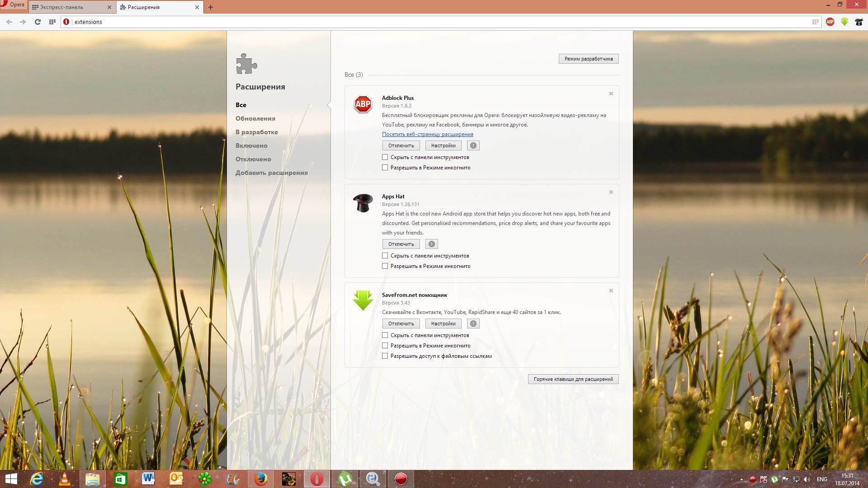Click the Режим разработчика button
868x488 pixels.
coord(588,59)
